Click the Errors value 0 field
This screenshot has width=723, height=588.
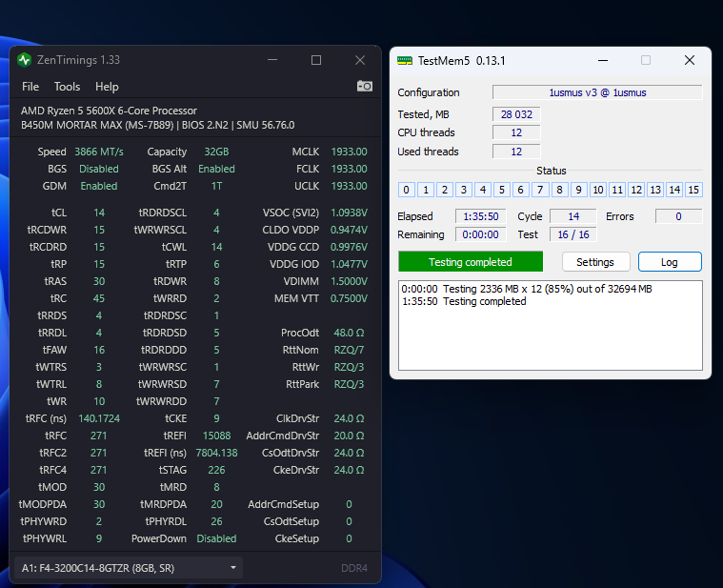click(x=679, y=216)
